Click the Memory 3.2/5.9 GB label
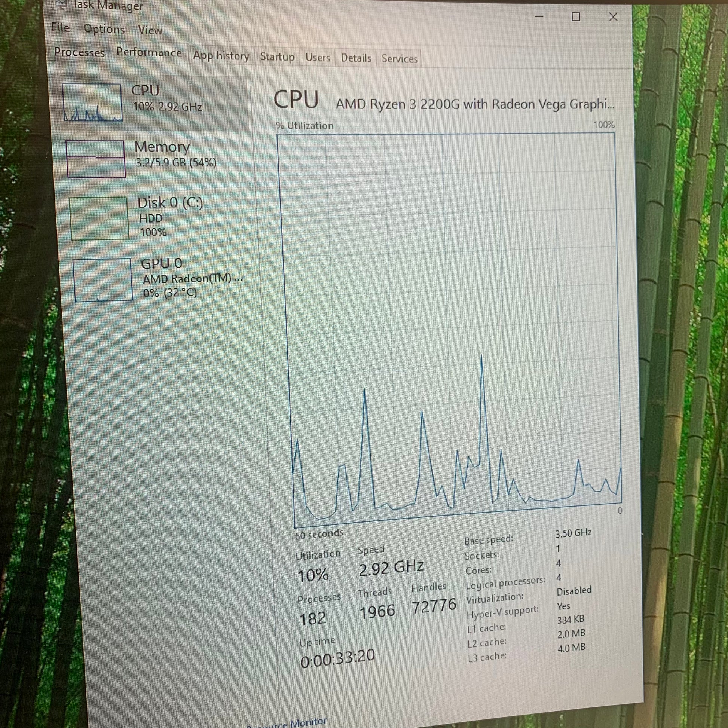This screenshot has height=728, width=728. click(x=175, y=162)
